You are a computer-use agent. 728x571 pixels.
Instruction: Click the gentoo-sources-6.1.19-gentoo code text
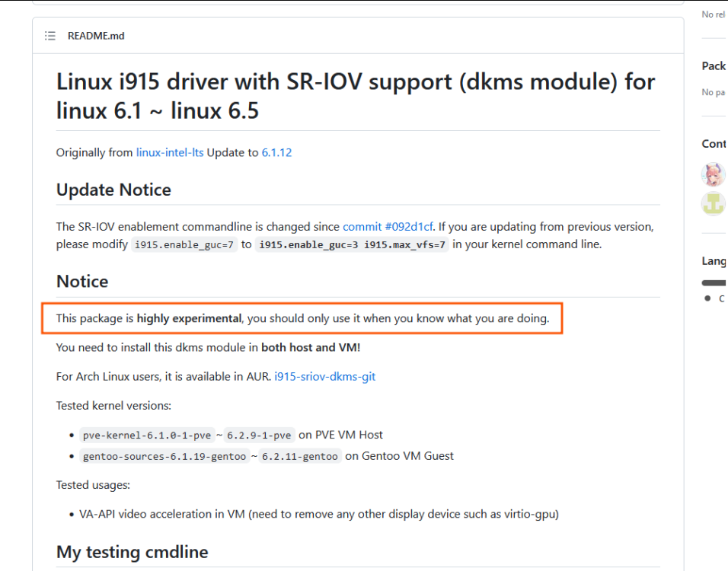point(164,456)
